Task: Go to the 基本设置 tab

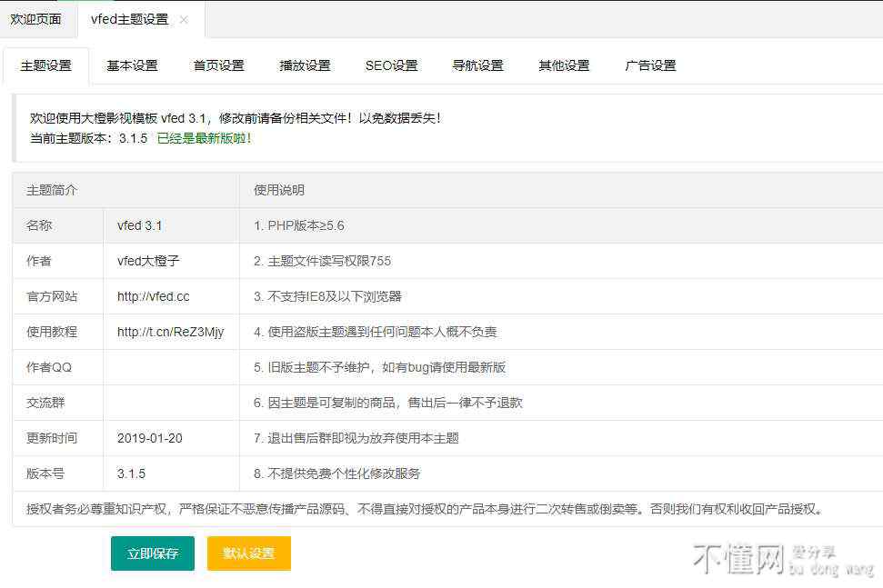Action: 132,65
